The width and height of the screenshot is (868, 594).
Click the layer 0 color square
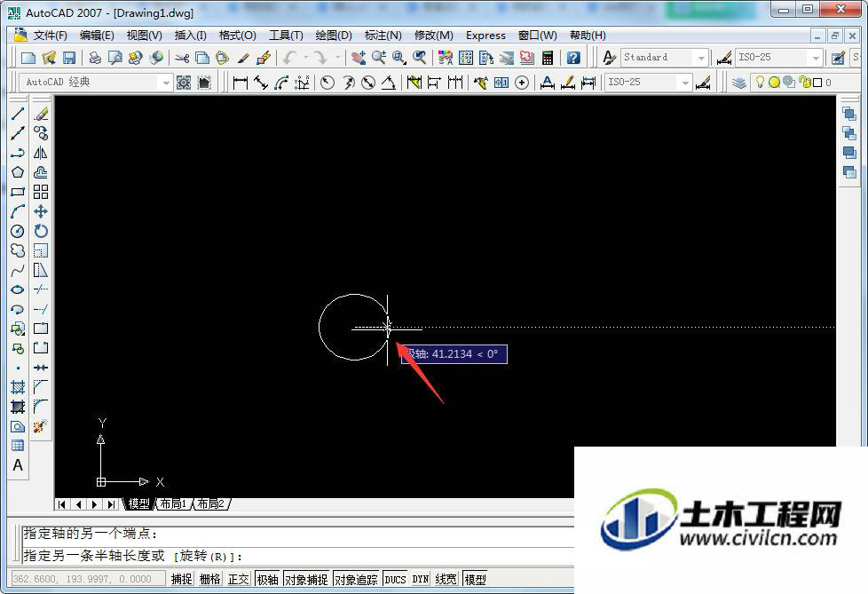tap(817, 83)
